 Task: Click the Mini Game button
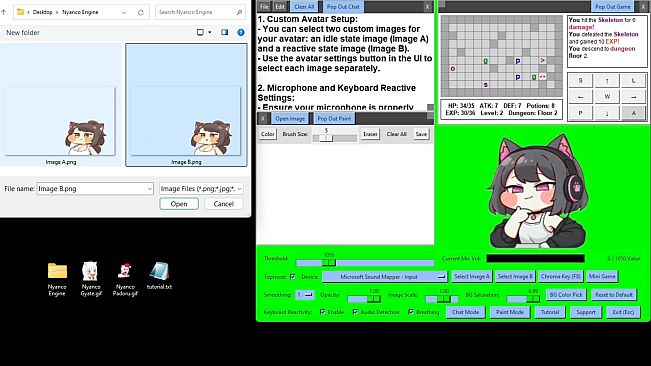tap(602, 276)
